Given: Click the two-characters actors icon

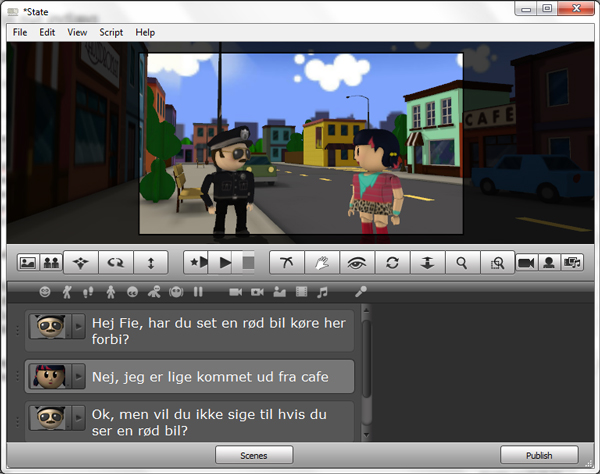Looking at the screenshot, I should click(51, 263).
